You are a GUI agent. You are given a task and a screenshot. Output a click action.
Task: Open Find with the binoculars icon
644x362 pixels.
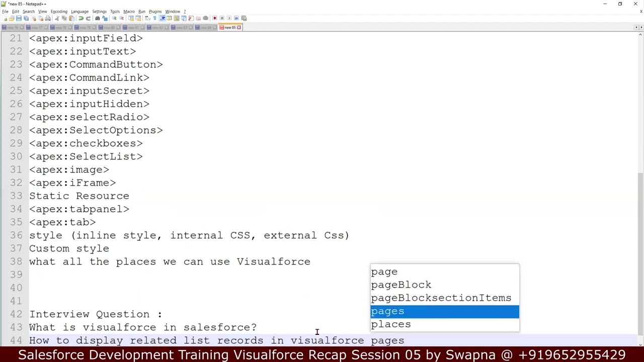(x=97, y=18)
